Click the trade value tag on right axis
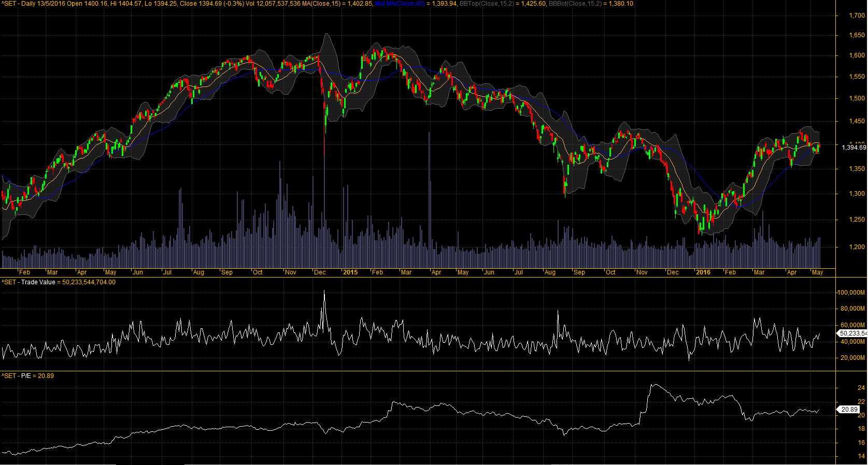868x465 pixels. click(852, 333)
